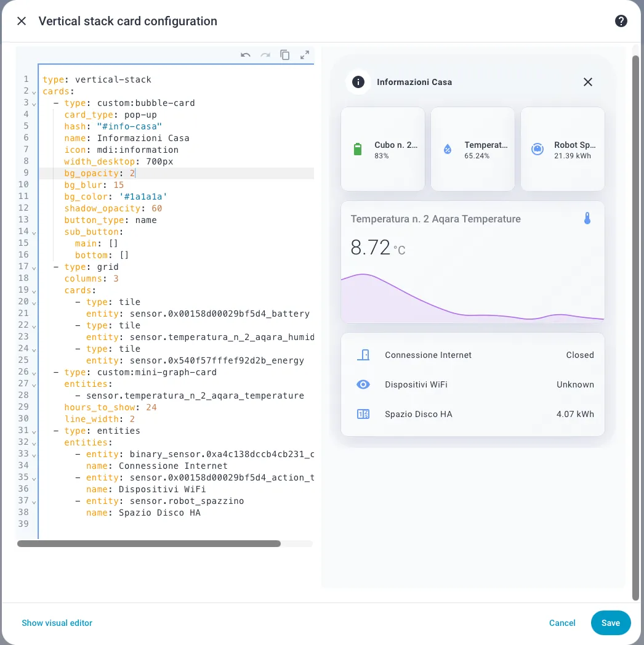
Task: Expand code editor to fullscreen
Action: [305, 55]
